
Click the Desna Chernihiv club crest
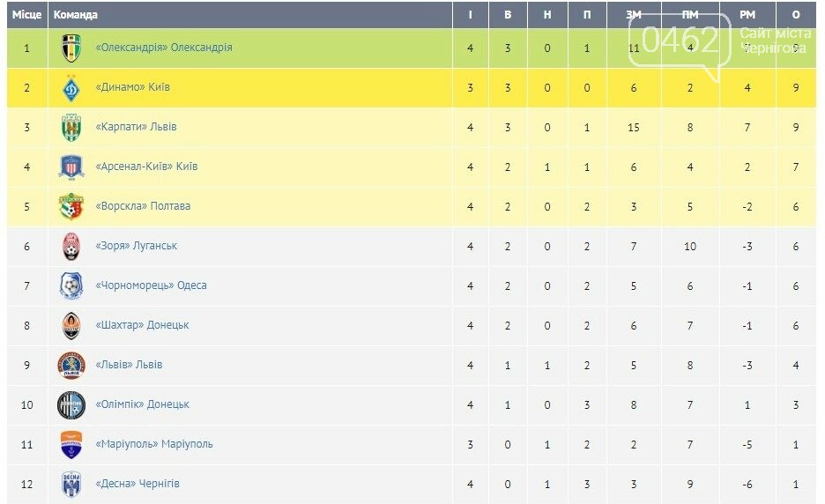[71, 484]
